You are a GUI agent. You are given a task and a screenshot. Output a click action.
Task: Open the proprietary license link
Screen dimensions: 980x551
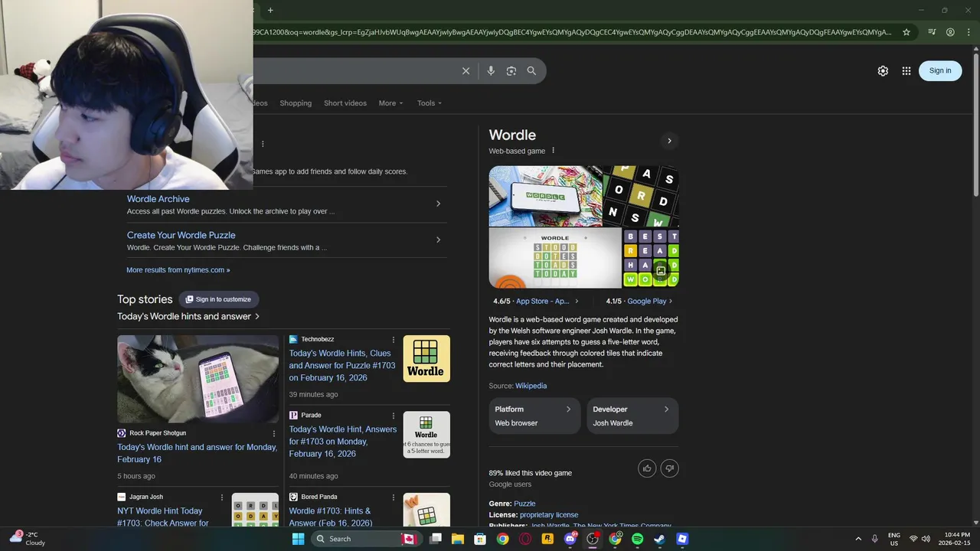click(549, 515)
